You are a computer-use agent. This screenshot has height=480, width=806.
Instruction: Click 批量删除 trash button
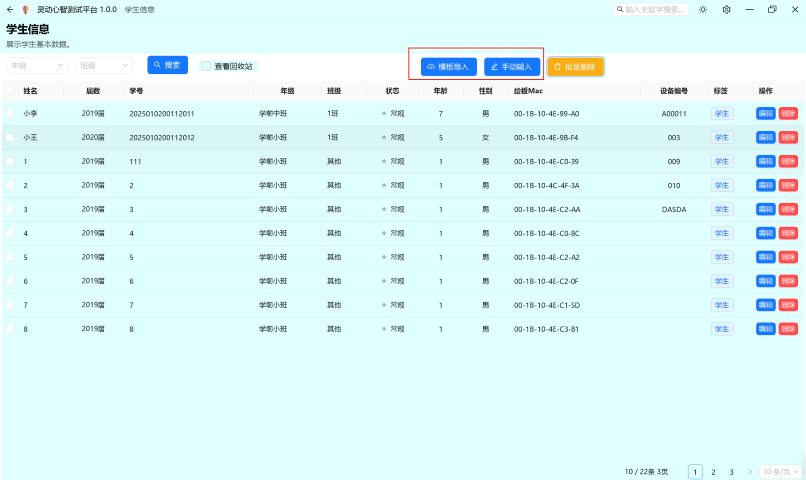(575, 67)
